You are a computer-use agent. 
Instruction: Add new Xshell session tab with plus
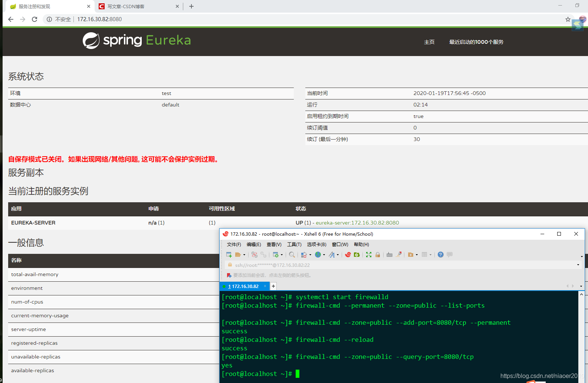pyautogui.click(x=273, y=286)
